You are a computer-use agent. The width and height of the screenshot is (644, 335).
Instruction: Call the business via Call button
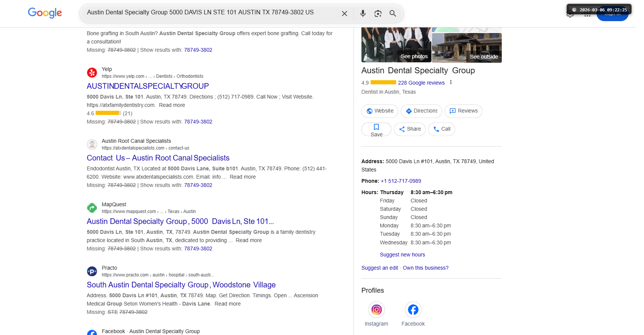(x=441, y=129)
